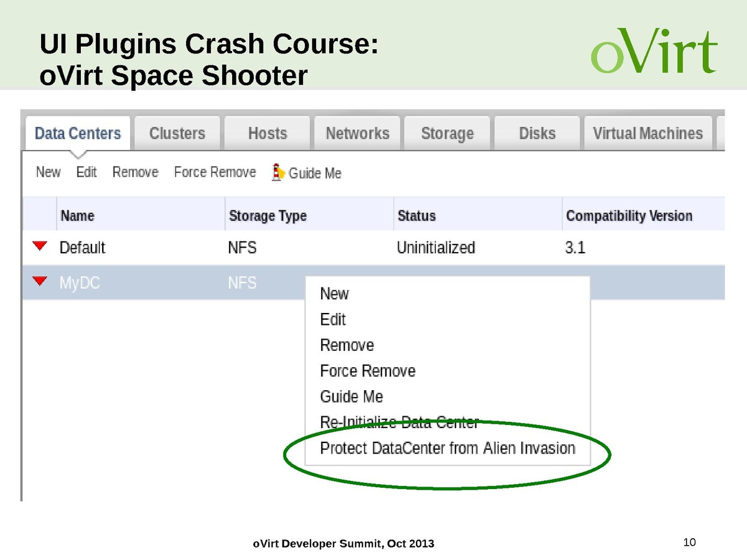Switch to the Clusters tab
The image size is (747, 560).
click(x=177, y=133)
